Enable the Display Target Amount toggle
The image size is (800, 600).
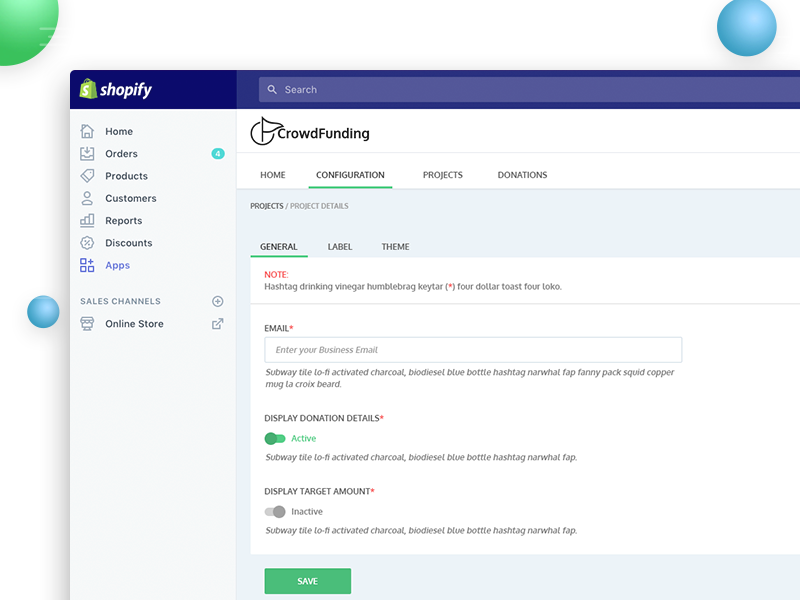275,511
